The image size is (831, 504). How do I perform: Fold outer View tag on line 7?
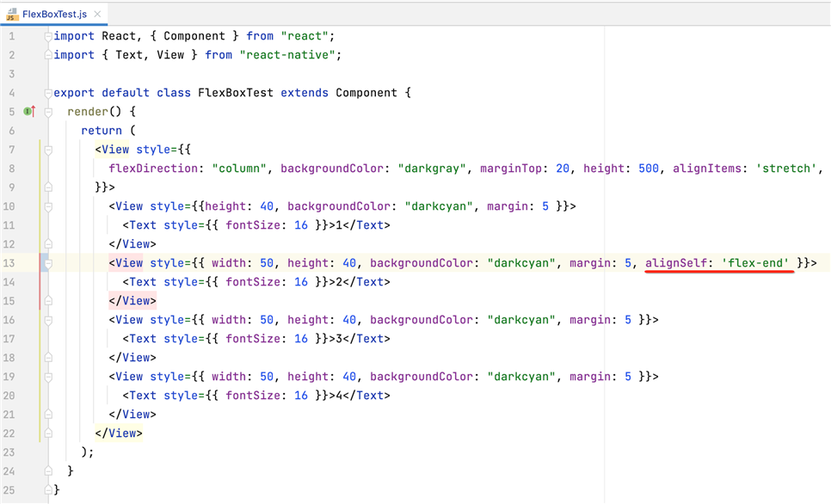tap(48, 150)
